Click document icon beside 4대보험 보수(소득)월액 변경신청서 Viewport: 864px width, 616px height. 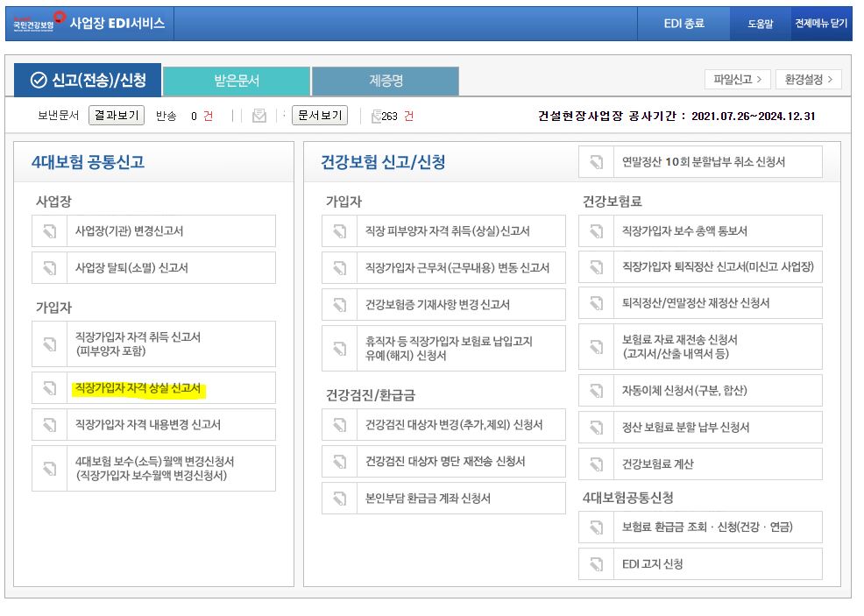coord(50,469)
